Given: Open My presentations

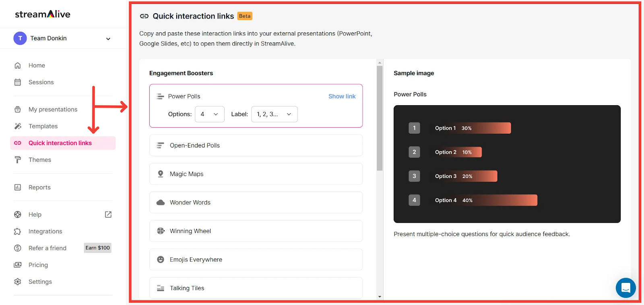Looking at the screenshot, I should pos(53,109).
